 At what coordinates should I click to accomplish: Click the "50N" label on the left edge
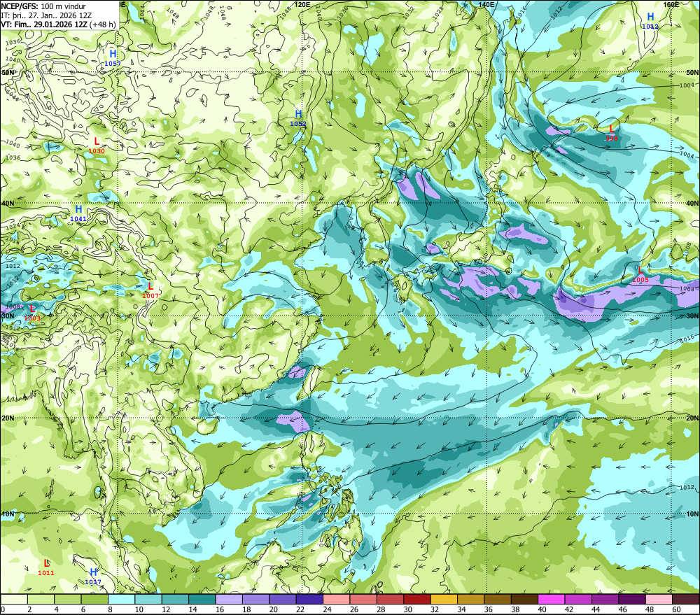point(8,72)
